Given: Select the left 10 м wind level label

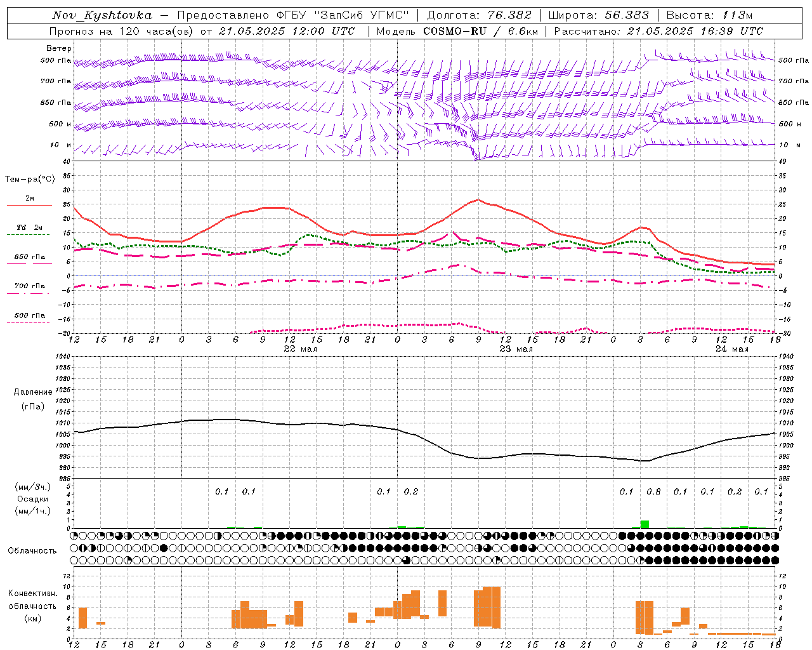Looking at the screenshot, I should 61,145.
